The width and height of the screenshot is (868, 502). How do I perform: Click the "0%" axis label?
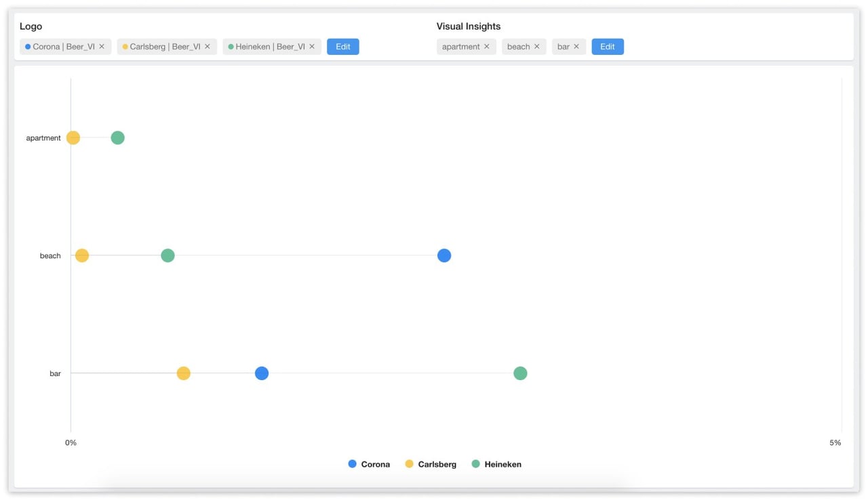[x=71, y=442]
